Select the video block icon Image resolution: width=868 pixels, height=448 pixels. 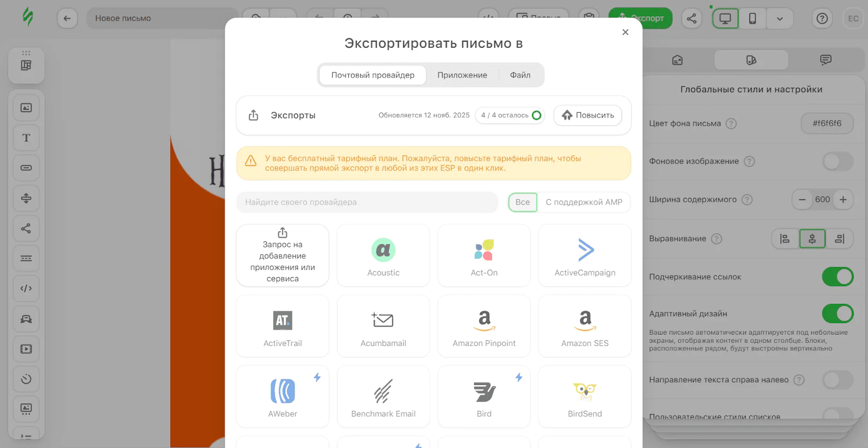(x=26, y=349)
